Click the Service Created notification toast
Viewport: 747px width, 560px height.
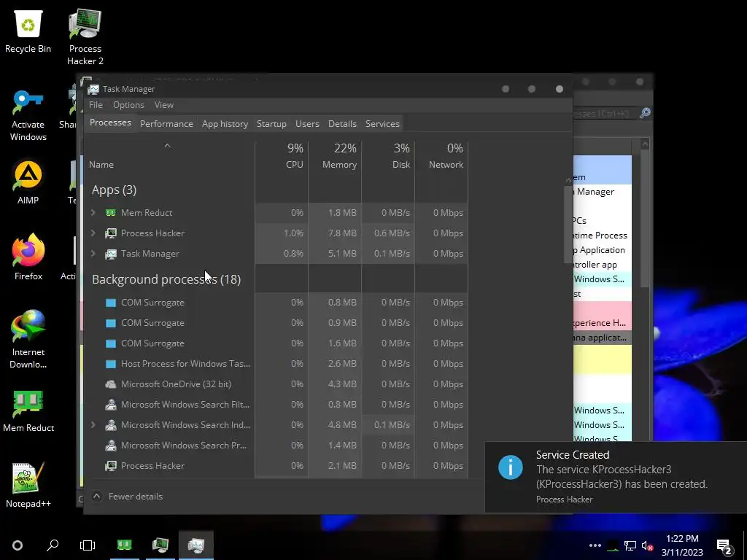coord(616,477)
